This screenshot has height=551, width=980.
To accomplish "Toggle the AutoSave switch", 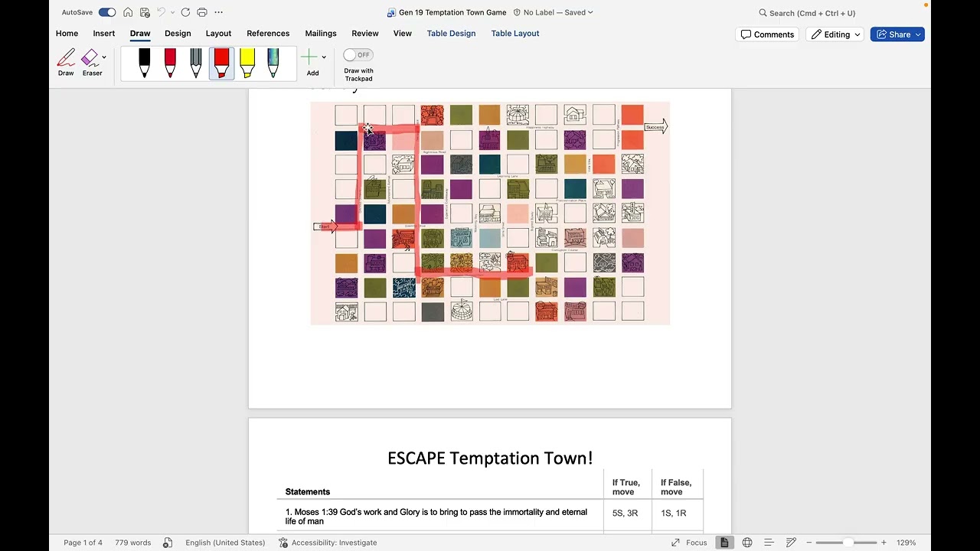I will [107, 12].
